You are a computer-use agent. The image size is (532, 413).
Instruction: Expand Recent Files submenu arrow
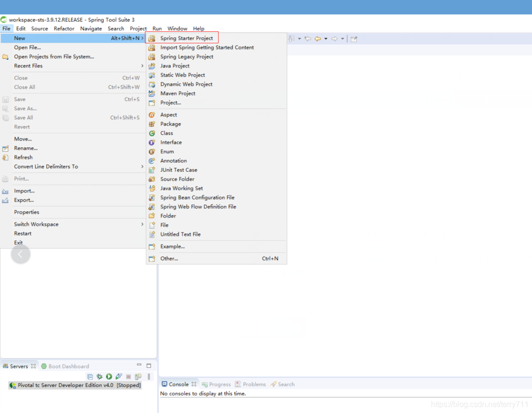142,66
